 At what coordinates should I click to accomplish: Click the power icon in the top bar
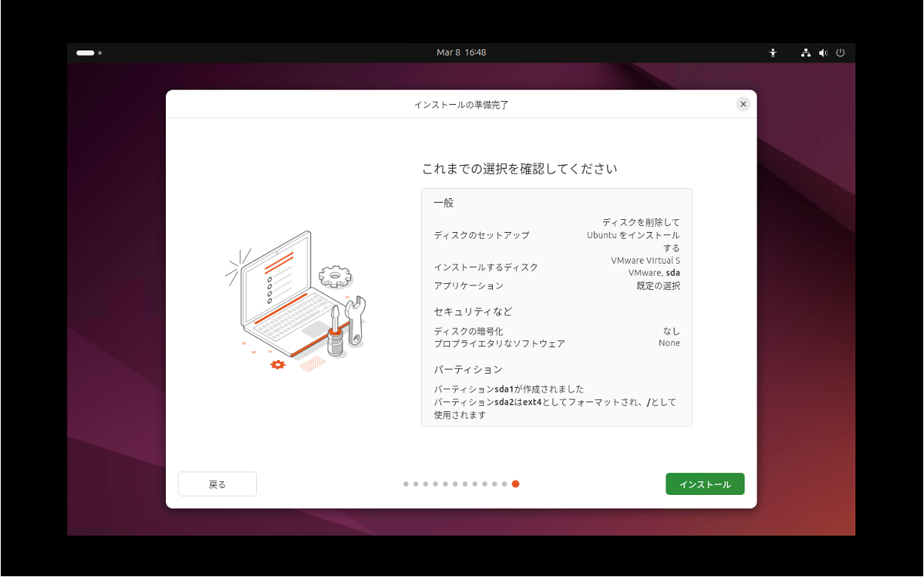[840, 53]
